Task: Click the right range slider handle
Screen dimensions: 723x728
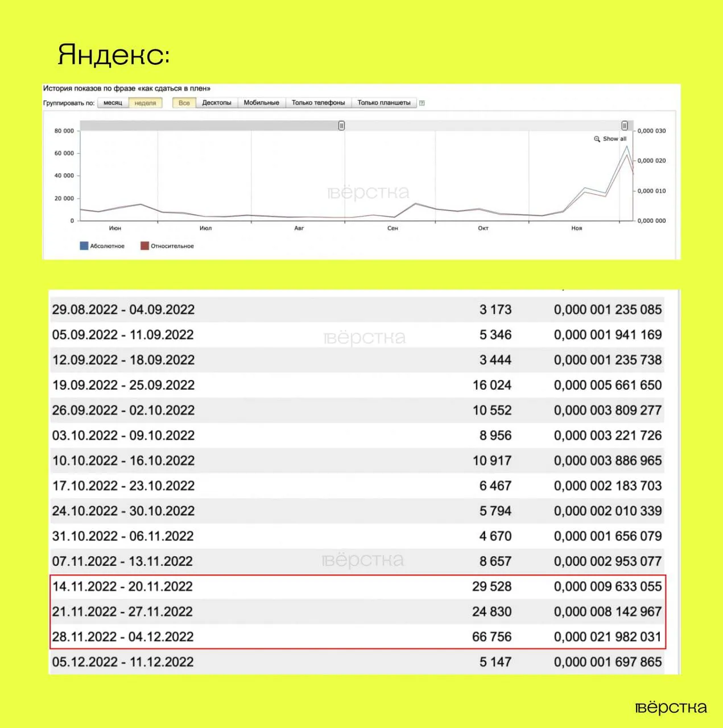Action: click(x=625, y=126)
